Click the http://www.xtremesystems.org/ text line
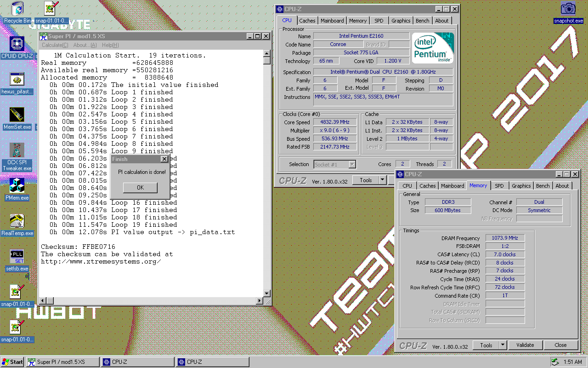Viewport: 588px width, 368px height. pos(101,262)
